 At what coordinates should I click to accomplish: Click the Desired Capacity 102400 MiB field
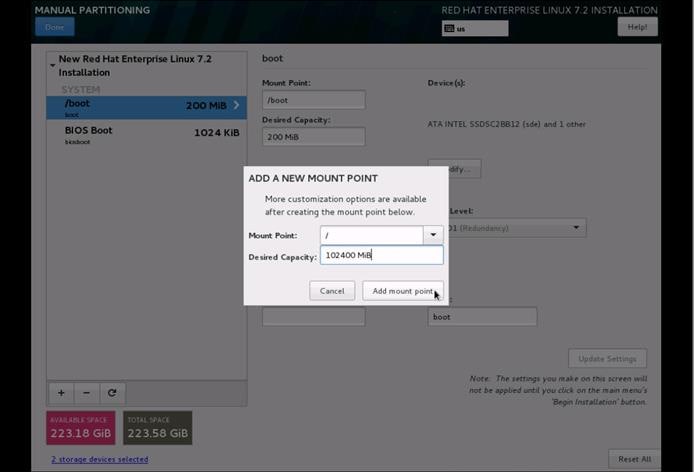coord(382,255)
